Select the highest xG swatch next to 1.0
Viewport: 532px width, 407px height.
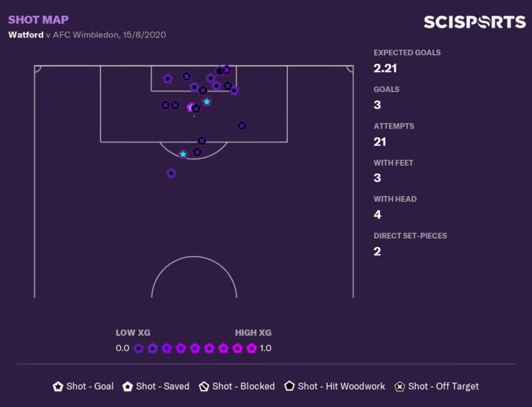[x=252, y=348]
